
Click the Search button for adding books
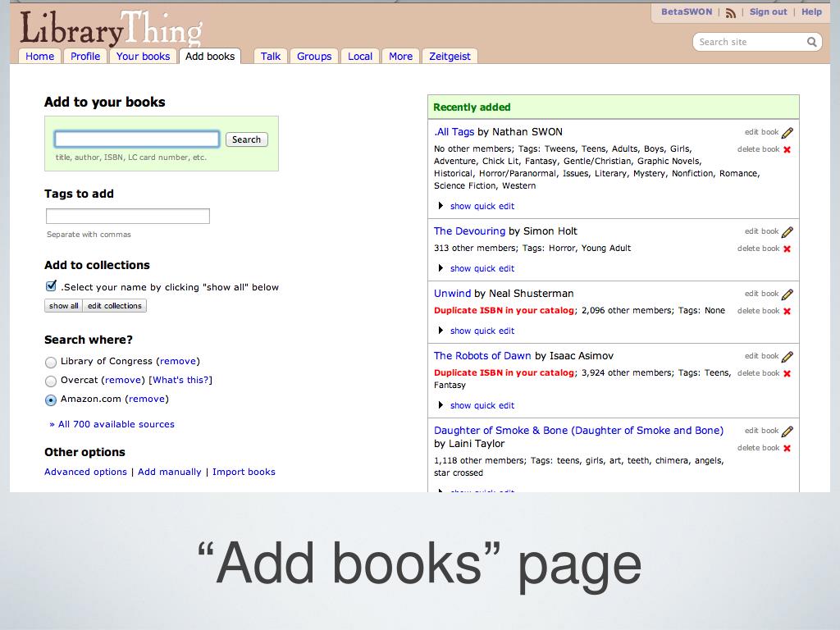click(x=246, y=139)
